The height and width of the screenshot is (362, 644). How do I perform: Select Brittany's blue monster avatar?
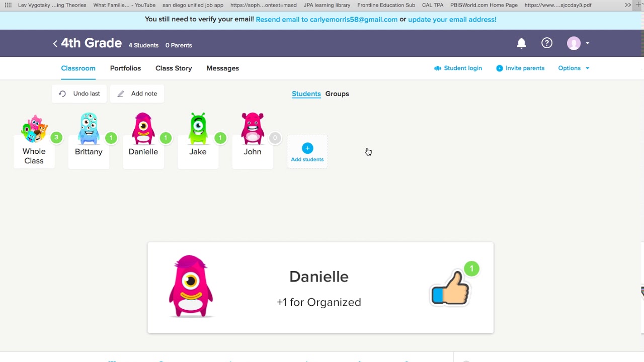coord(89,129)
